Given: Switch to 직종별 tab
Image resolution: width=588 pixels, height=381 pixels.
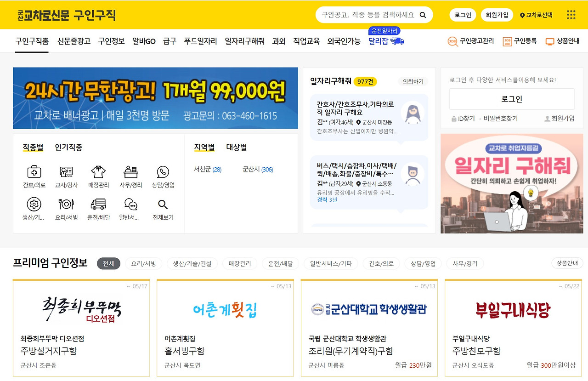Looking at the screenshot, I should [x=33, y=148].
